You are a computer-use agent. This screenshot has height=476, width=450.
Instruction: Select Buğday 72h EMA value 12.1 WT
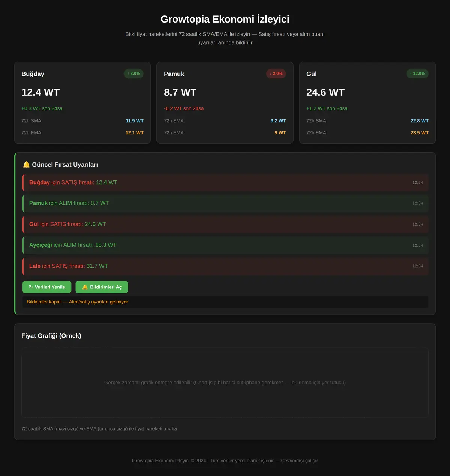(x=135, y=133)
